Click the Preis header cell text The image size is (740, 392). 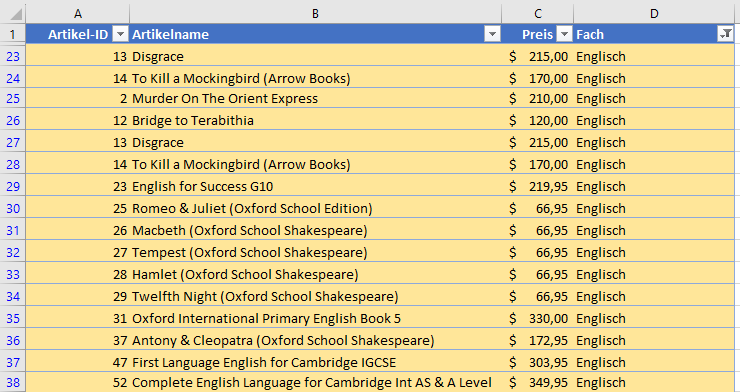[538, 34]
